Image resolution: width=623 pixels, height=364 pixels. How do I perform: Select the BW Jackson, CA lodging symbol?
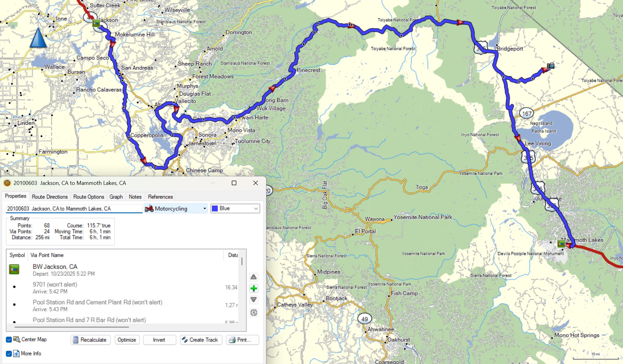(14, 269)
